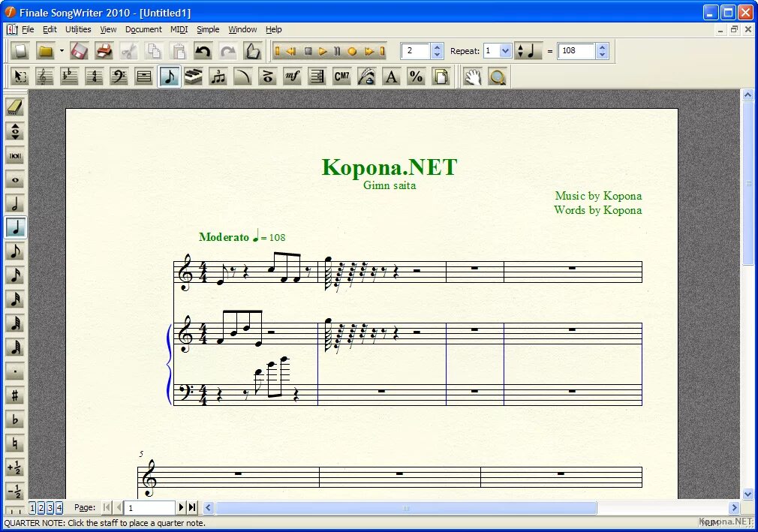Open the tempo note value selector
The image size is (758, 532).
point(528,51)
